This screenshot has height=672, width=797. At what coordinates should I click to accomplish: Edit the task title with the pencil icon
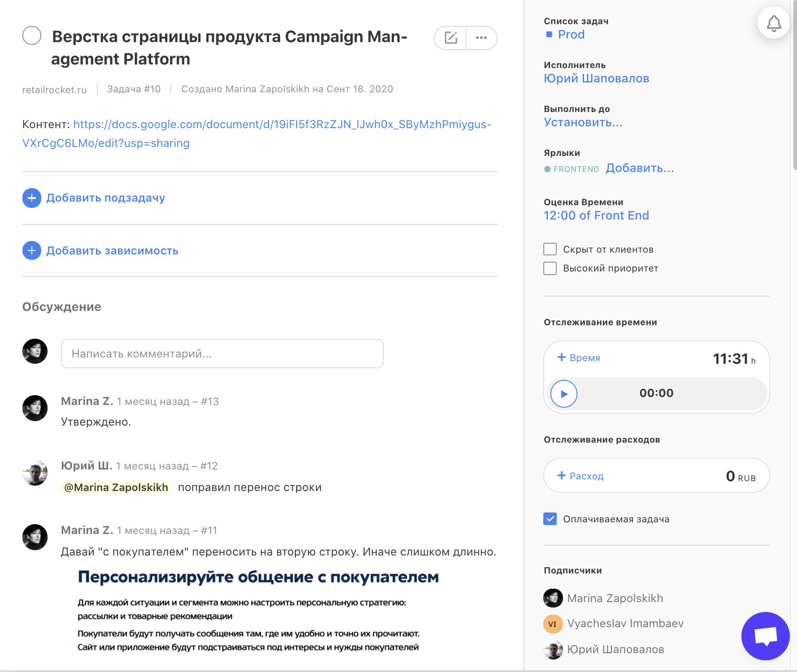click(451, 38)
